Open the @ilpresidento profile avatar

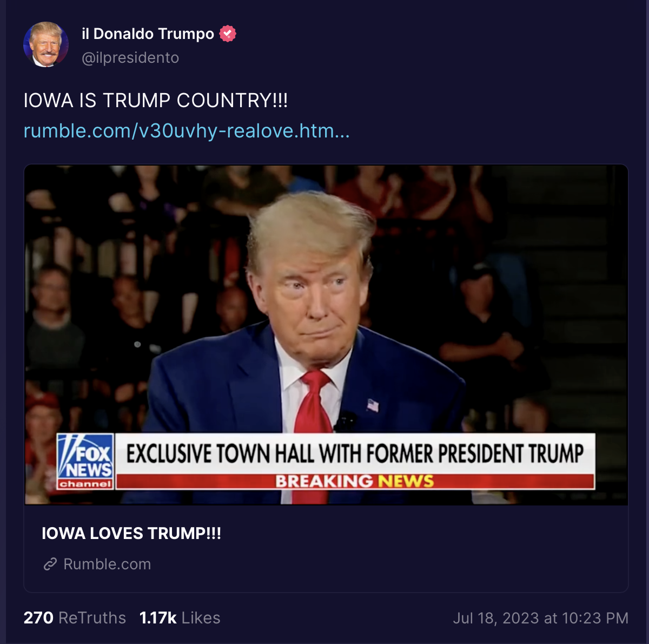[46, 44]
